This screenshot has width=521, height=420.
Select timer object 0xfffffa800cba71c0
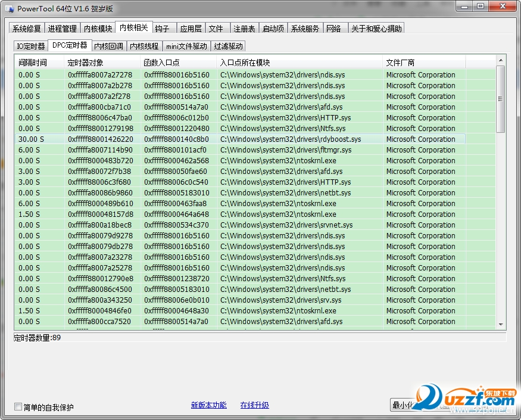click(x=99, y=107)
